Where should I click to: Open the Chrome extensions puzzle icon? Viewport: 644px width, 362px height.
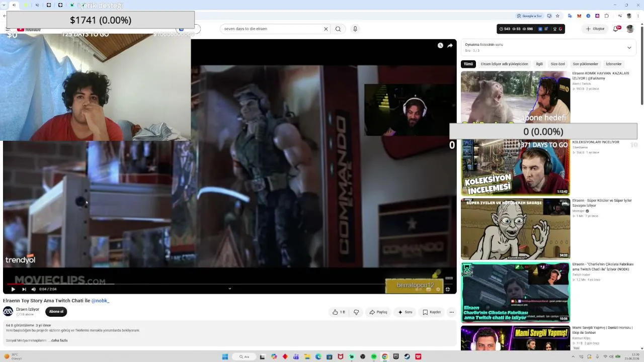pyautogui.click(x=606, y=16)
